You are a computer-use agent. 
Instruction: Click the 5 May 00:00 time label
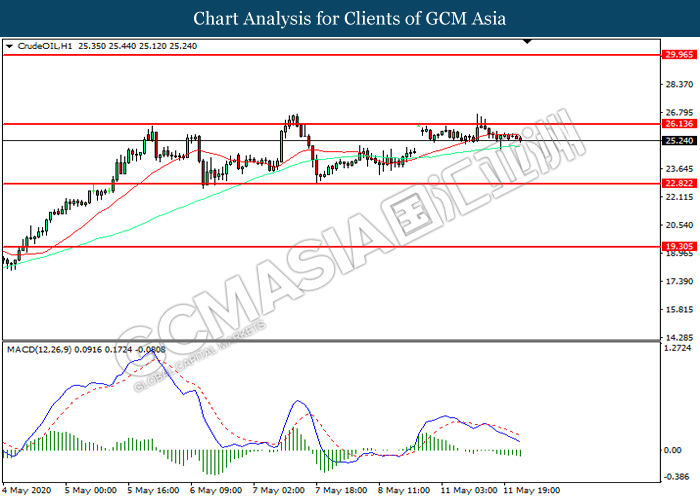click(91, 490)
